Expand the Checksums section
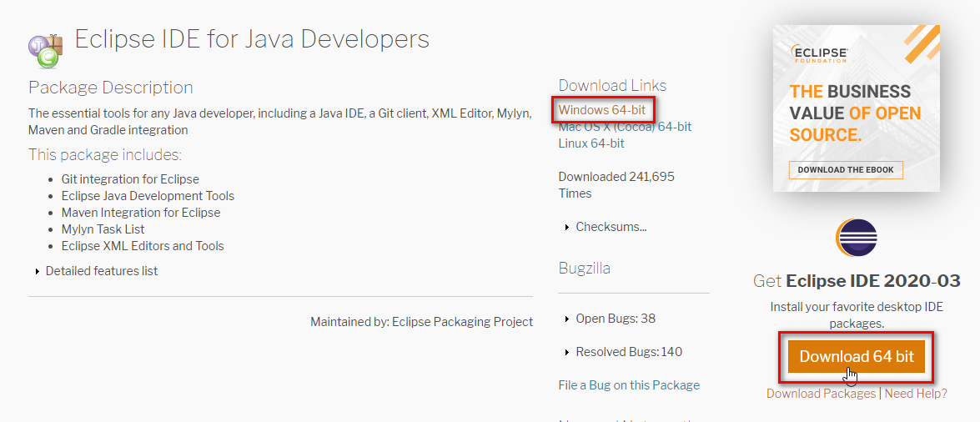The image size is (980, 422). pyautogui.click(x=611, y=227)
